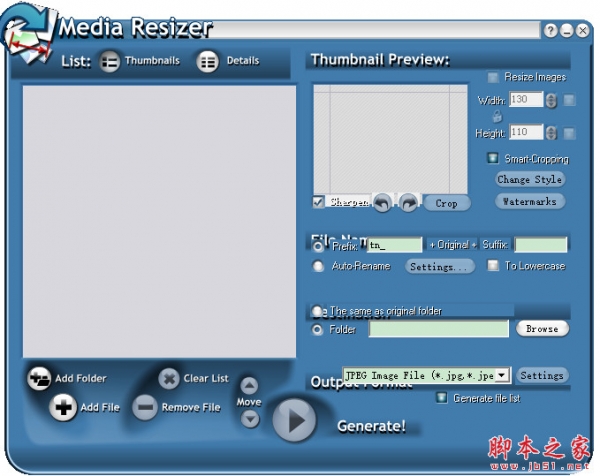600x476 pixels.
Task: Open the JPEG output format dropdown
Action: 502,375
